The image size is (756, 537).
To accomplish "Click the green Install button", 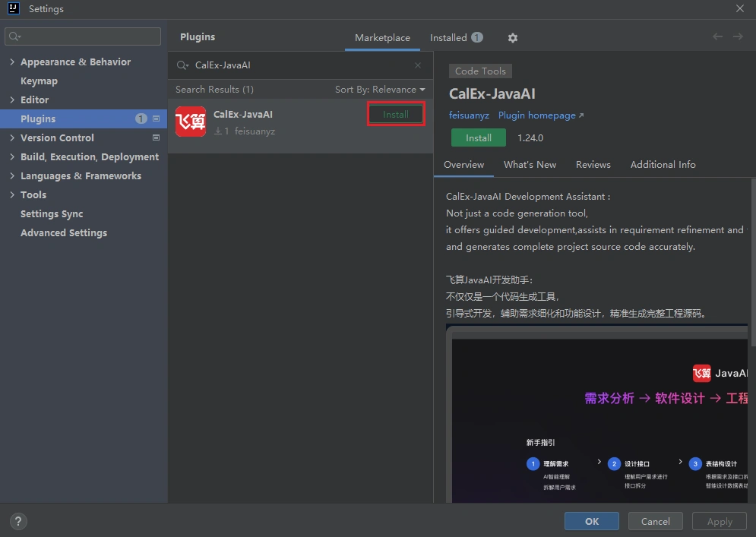I will [478, 137].
